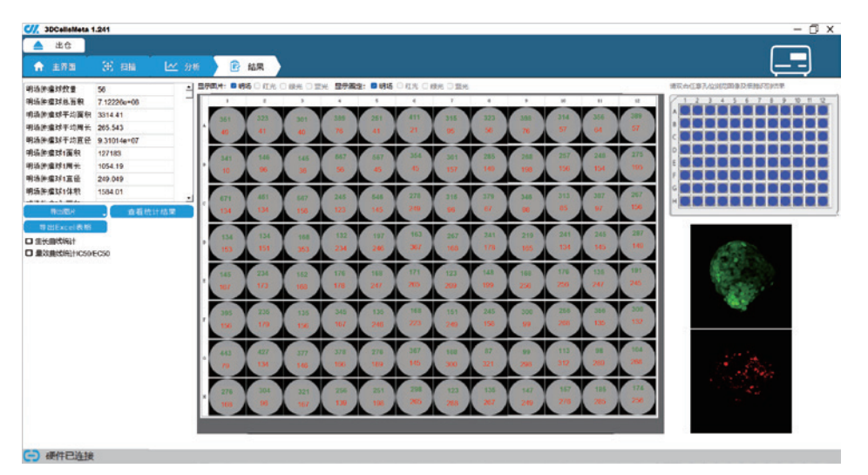Click the line chart icon on the 分析 tab
The width and height of the screenshot is (868, 475).
tap(171, 66)
